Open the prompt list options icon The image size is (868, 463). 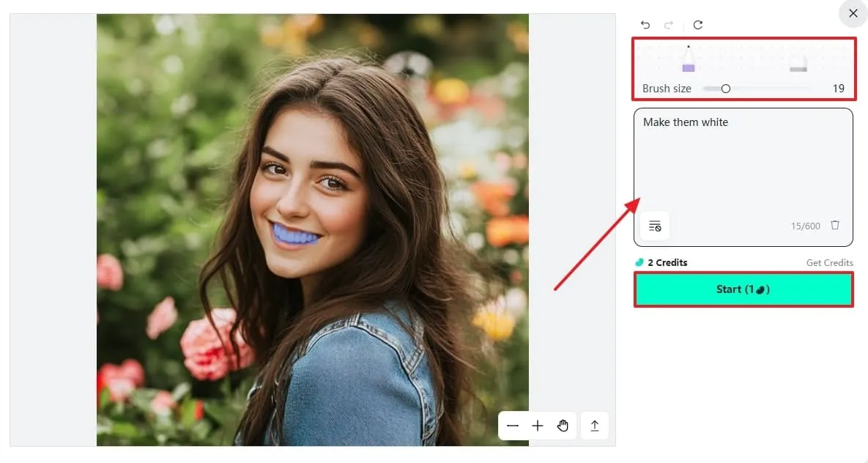pyautogui.click(x=655, y=226)
